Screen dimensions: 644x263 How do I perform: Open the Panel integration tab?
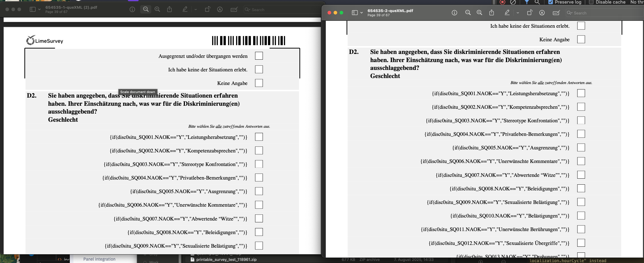point(99,259)
